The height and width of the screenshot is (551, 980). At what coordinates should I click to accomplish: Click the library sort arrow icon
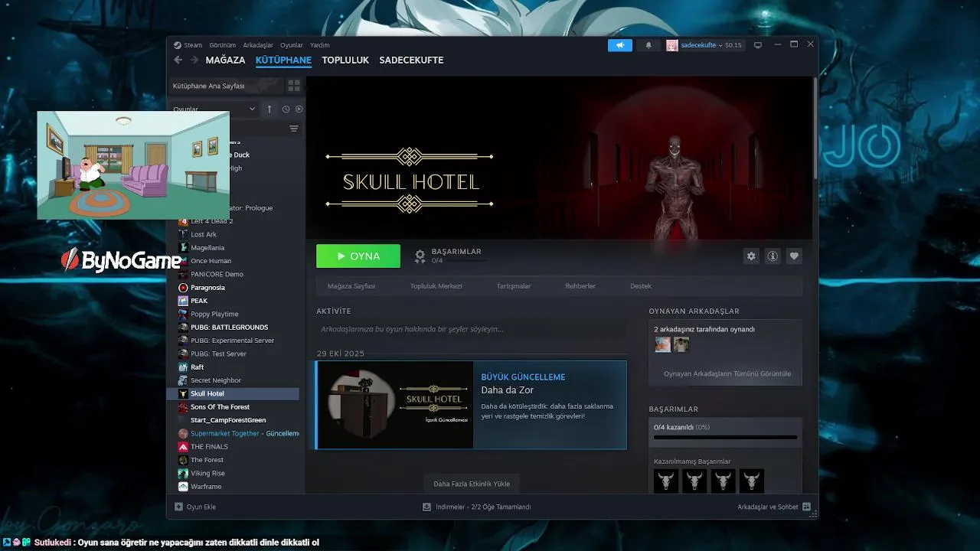pos(269,109)
